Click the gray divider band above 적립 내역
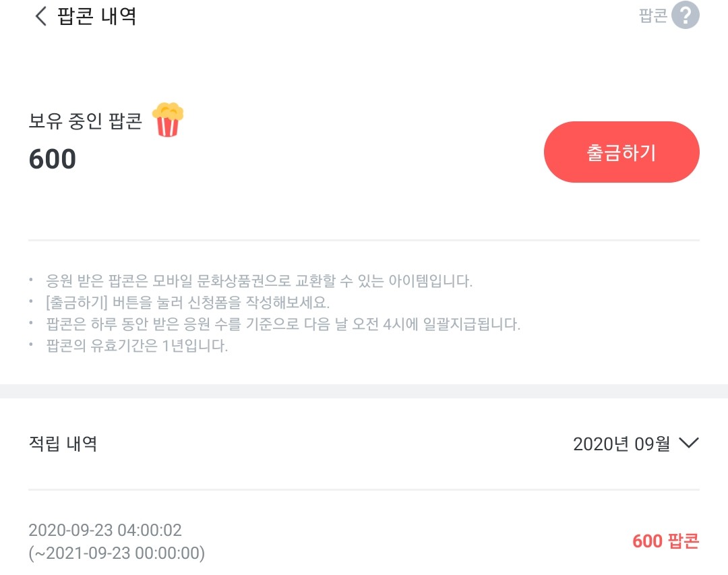 [364, 391]
